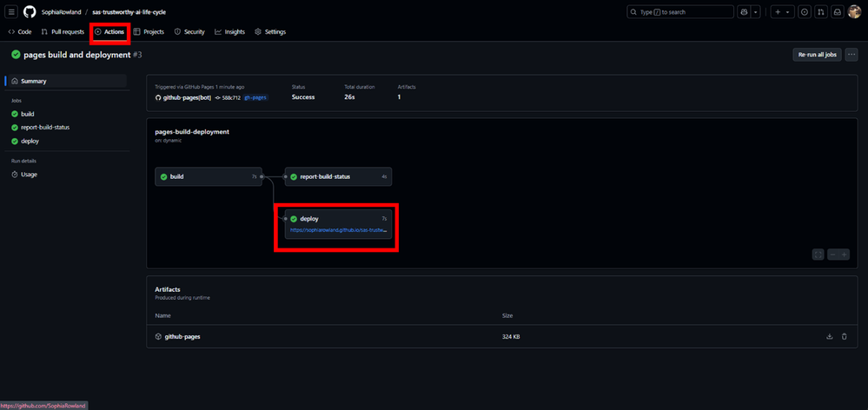Switch to the Code tab
This screenshot has height=410, width=868.
pyautogui.click(x=19, y=32)
